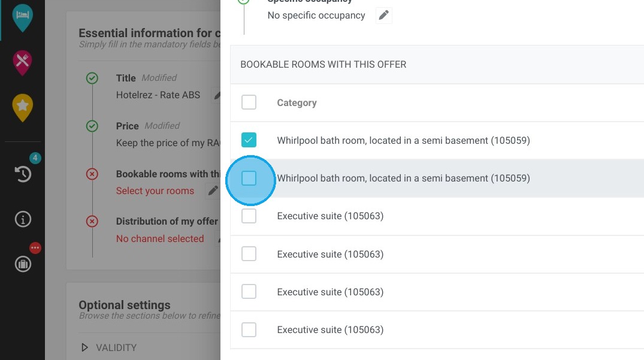The width and height of the screenshot is (644, 360).
Task: Select the second Executive suite row label
Action: coord(330,254)
